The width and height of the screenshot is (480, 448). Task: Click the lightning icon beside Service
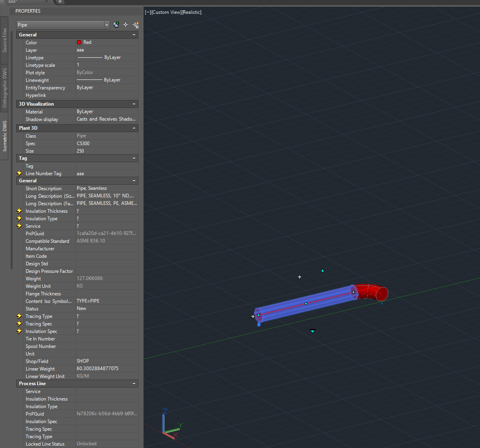pos(19,226)
